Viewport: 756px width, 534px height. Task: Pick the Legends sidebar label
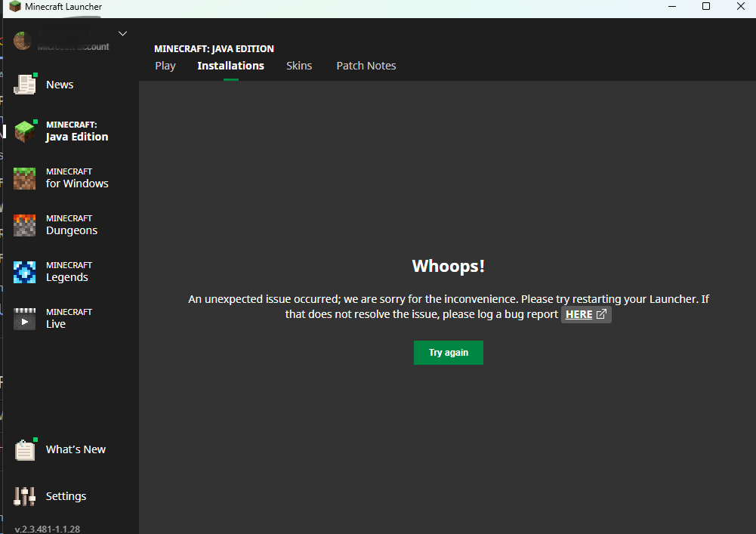pos(67,277)
